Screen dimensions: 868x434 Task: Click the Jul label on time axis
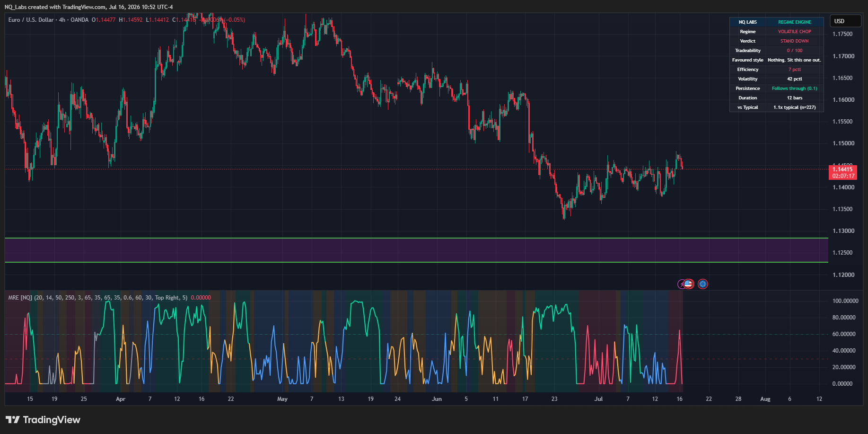[598, 399]
